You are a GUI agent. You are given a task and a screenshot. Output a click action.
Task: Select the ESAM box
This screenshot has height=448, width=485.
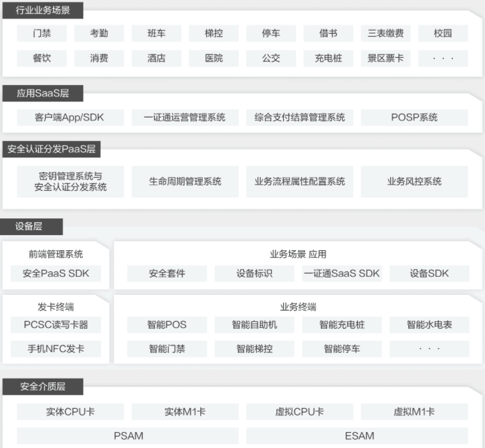(x=357, y=436)
